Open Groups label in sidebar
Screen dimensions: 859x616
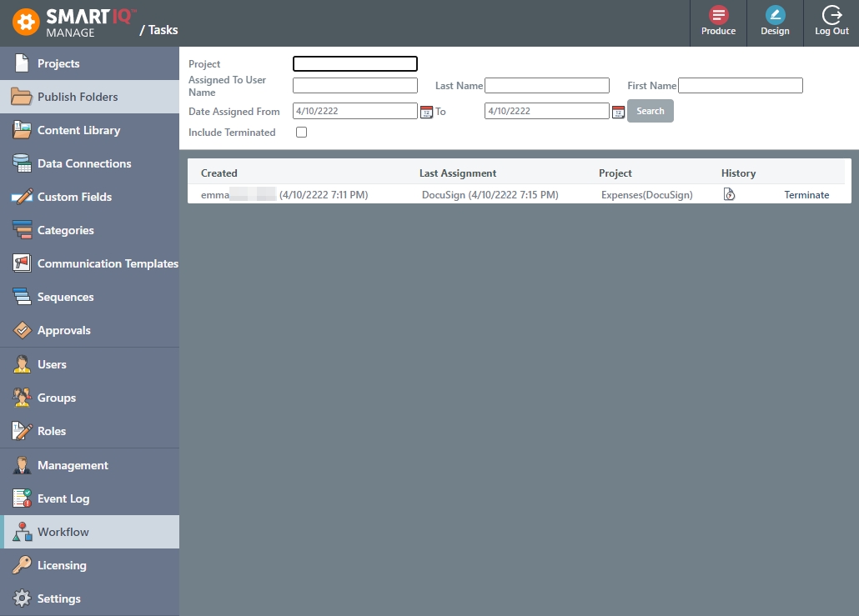click(x=57, y=398)
